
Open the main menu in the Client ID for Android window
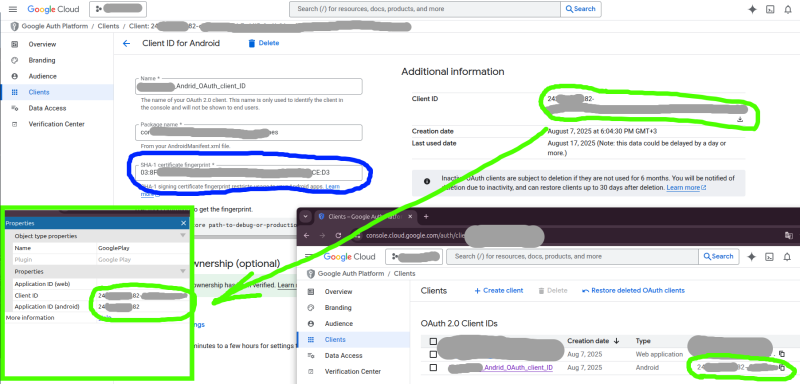point(13,9)
